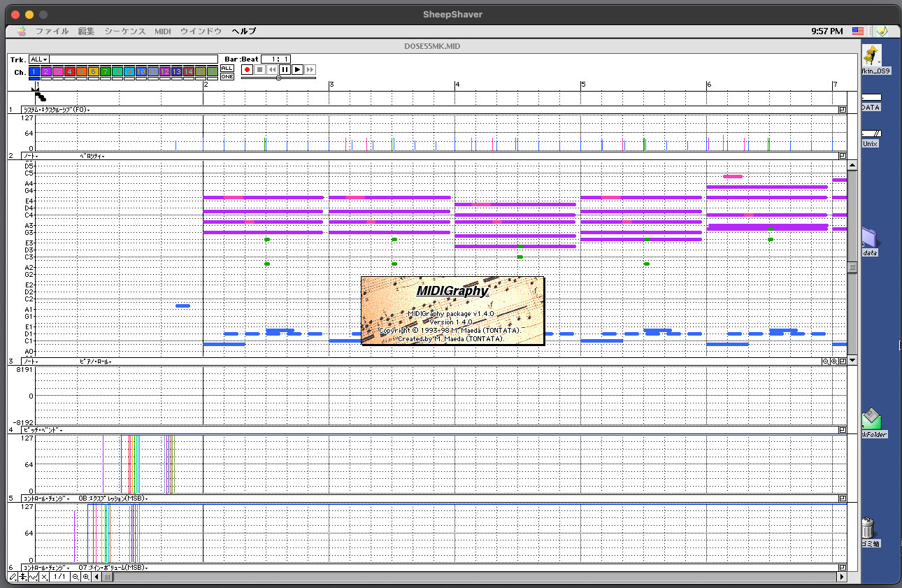Click the pause button in the transport

click(x=285, y=69)
